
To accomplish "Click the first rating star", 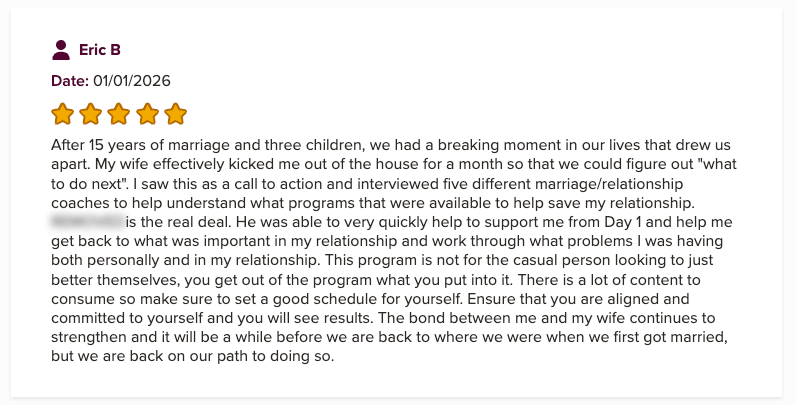I will click(62, 113).
